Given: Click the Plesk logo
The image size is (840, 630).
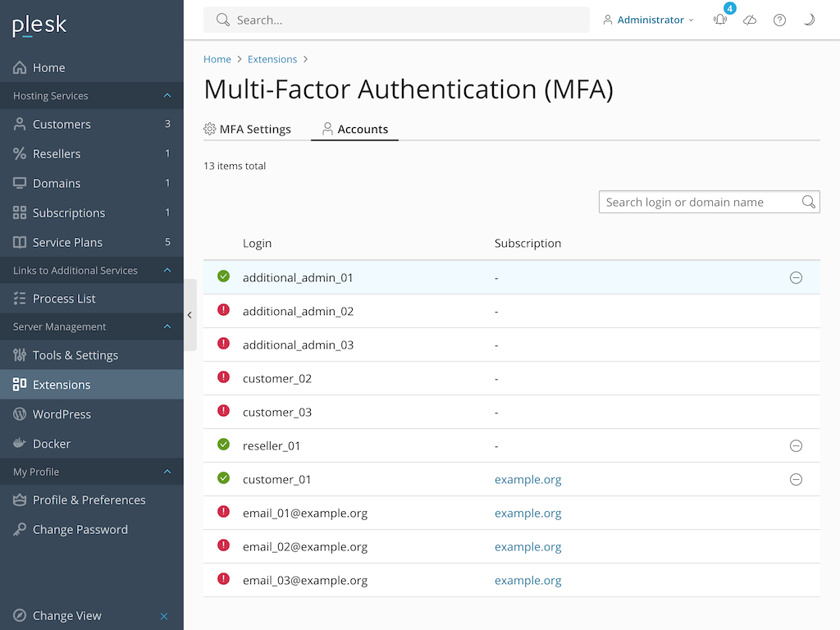Looking at the screenshot, I should point(39,25).
